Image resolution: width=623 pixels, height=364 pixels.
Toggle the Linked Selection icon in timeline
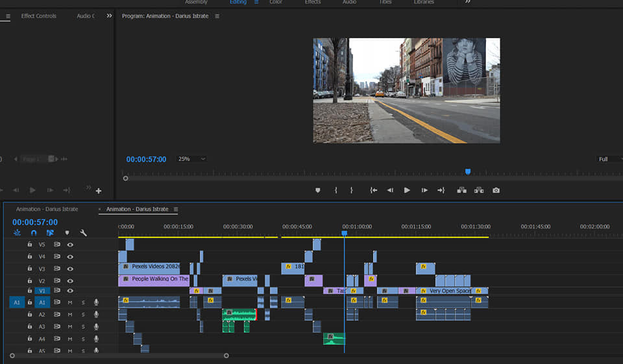point(50,233)
